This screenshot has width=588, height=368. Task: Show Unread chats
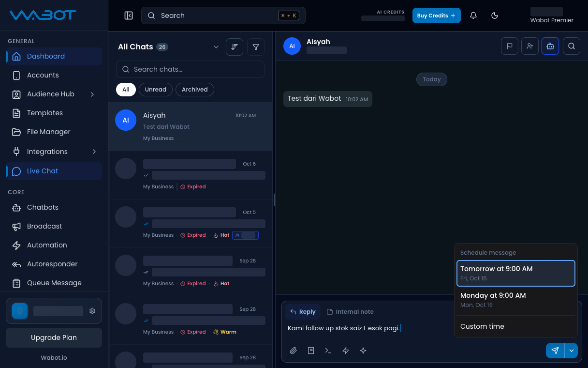[155, 90]
